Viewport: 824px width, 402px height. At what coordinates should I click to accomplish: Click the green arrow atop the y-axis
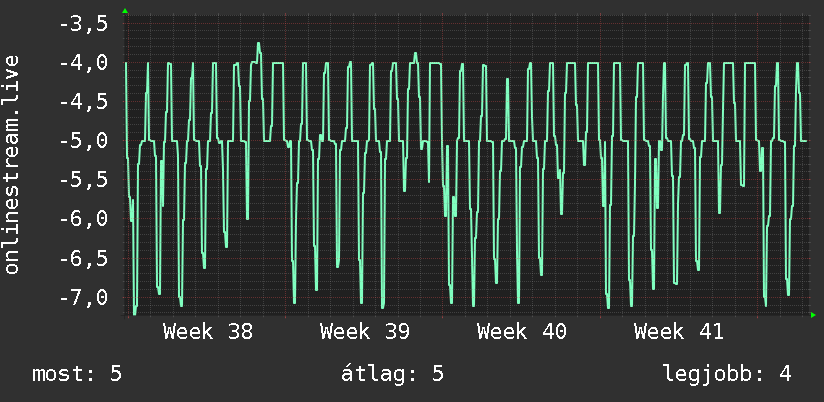coord(125,11)
